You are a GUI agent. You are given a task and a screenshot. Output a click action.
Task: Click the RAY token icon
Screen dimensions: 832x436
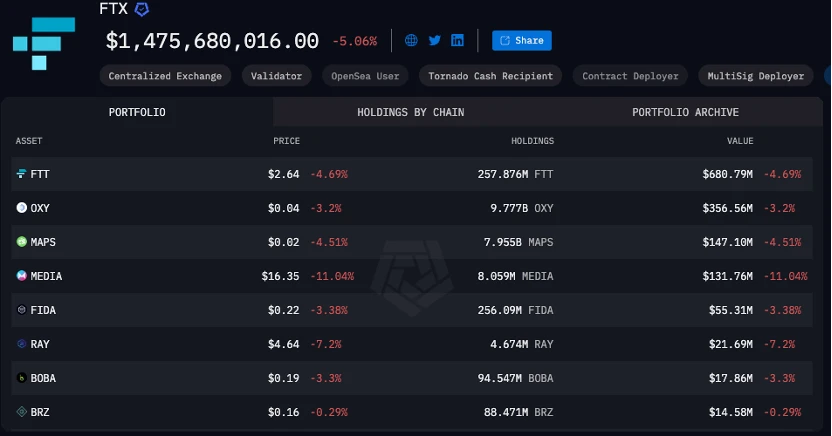tap(22, 344)
